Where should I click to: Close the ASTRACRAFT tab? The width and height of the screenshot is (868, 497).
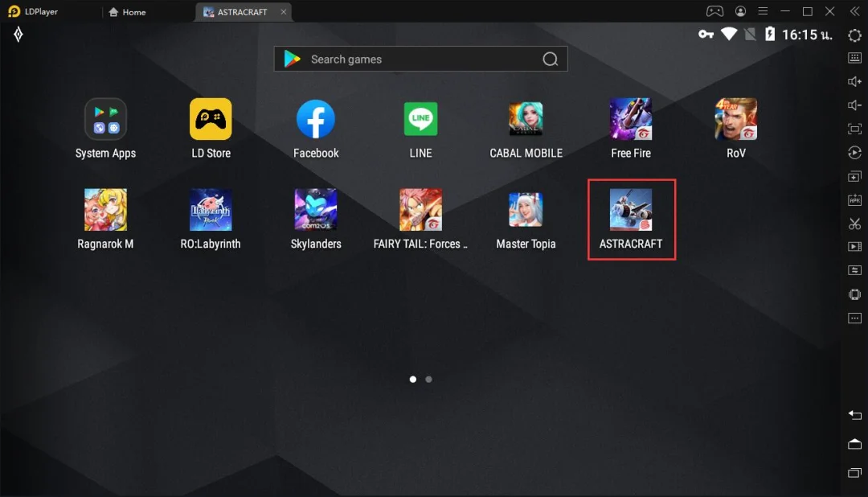tap(284, 11)
